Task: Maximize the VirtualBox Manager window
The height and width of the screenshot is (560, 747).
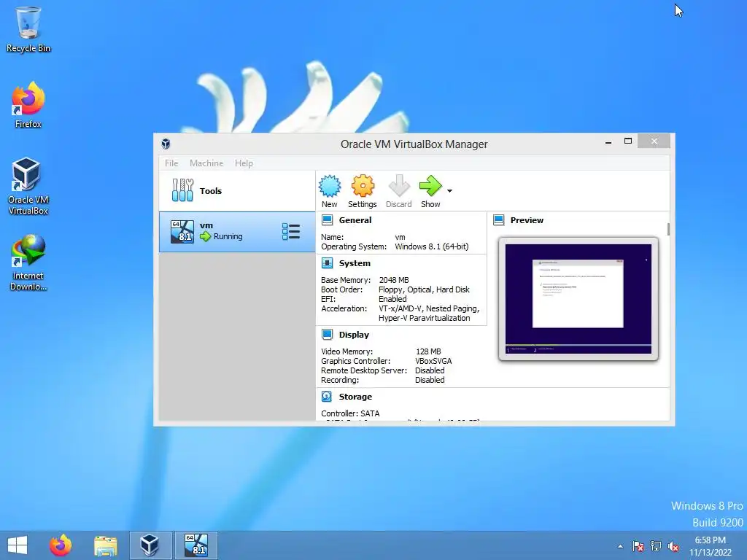Action: point(628,141)
